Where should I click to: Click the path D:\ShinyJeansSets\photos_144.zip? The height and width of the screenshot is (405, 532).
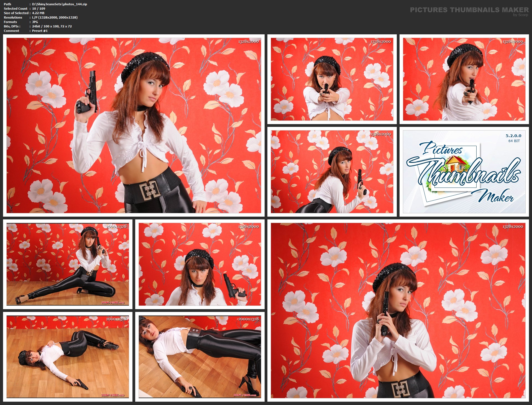[x=60, y=4]
